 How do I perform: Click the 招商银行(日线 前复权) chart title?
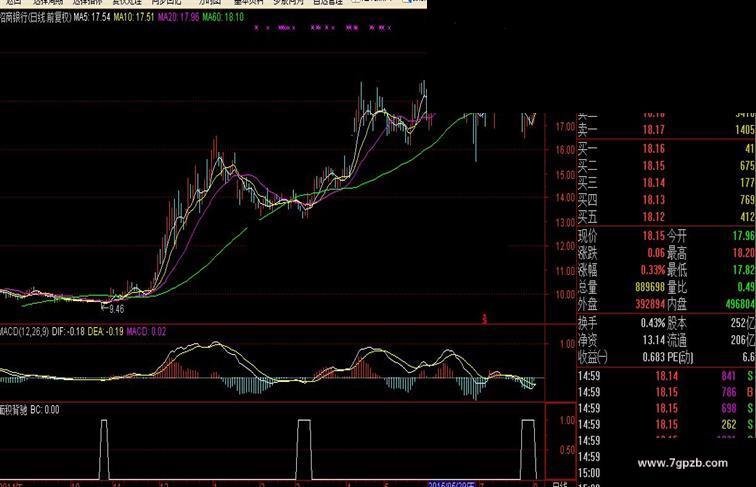(36, 17)
